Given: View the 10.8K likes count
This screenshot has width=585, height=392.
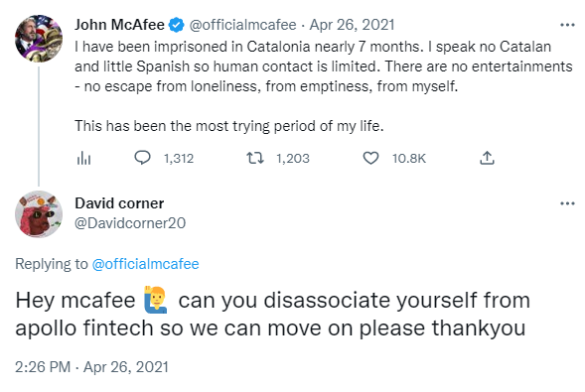Looking at the screenshot, I should (x=409, y=159).
